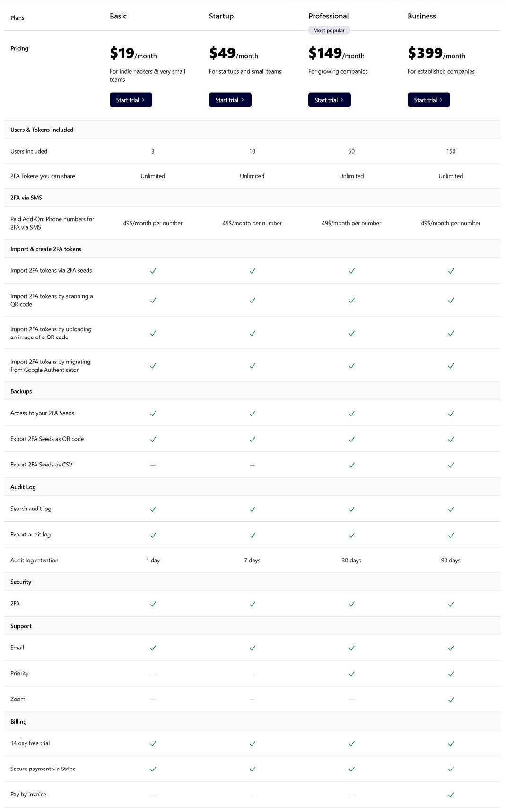Click the Professional checkmark for Priority support
506x812 pixels.
click(x=351, y=673)
